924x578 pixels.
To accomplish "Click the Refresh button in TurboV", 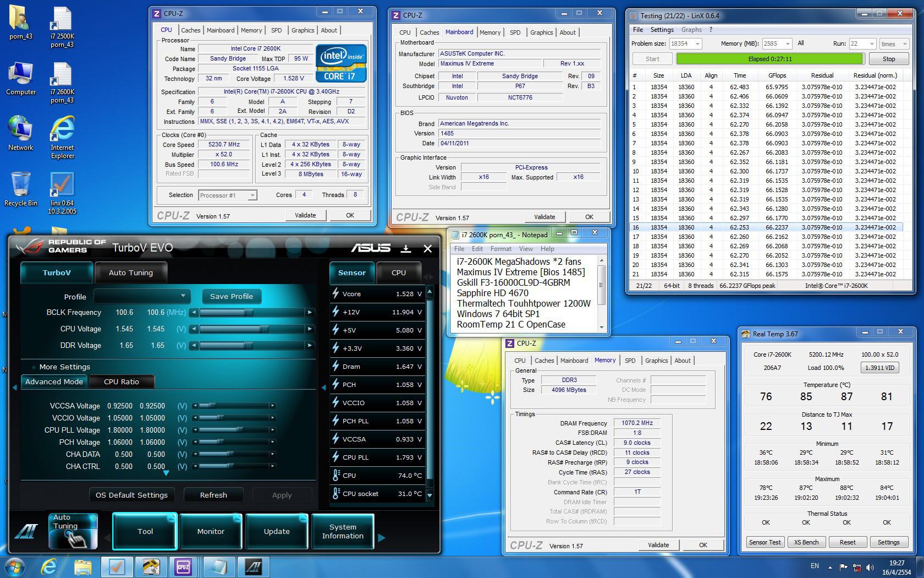I will (213, 495).
